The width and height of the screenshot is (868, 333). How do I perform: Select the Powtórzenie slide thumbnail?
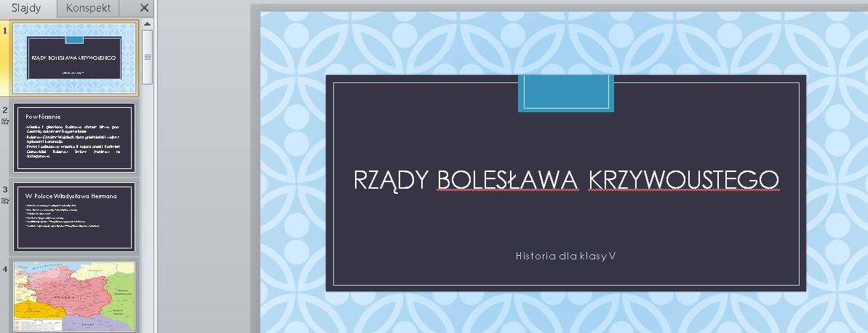coord(75,137)
